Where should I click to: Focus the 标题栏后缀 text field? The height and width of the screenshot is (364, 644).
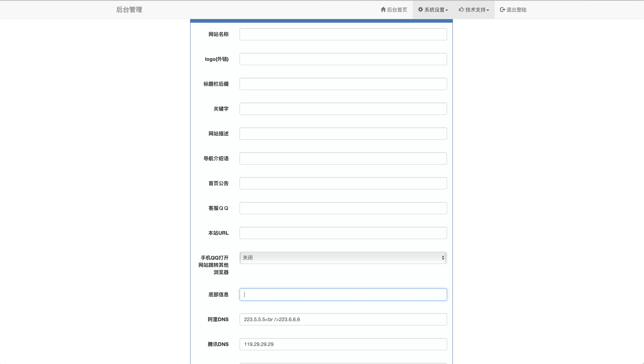343,84
